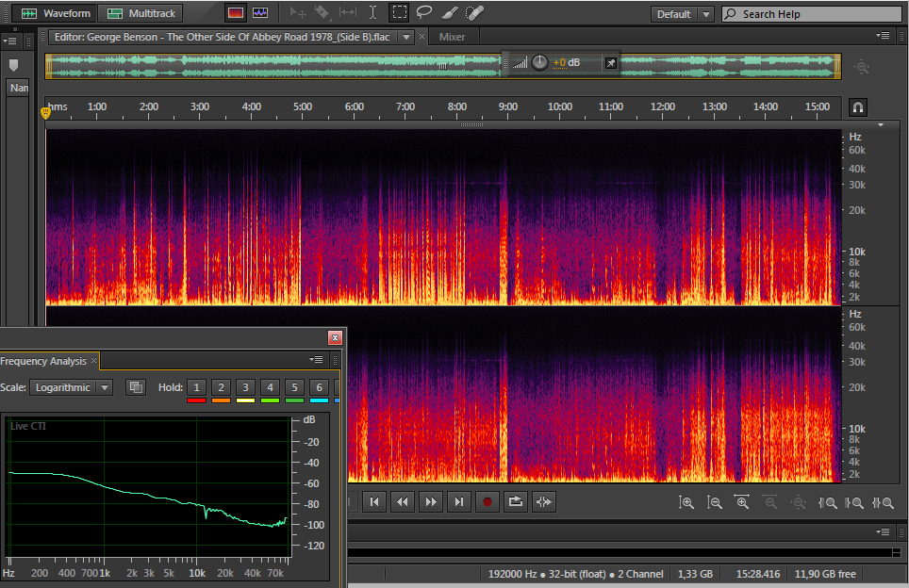Toggle time ruler snapping magnet icon

pos(857,107)
